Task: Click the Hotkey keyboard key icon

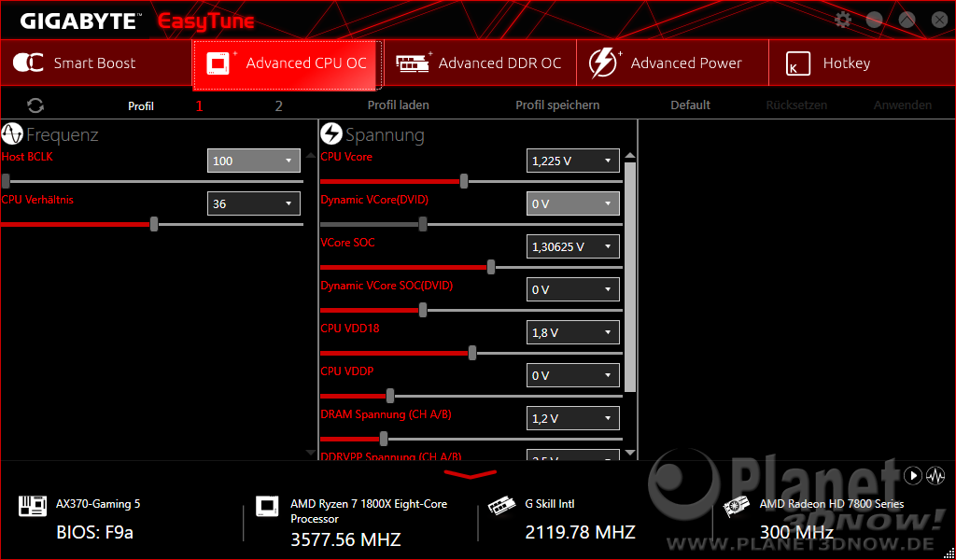Action: tap(798, 63)
